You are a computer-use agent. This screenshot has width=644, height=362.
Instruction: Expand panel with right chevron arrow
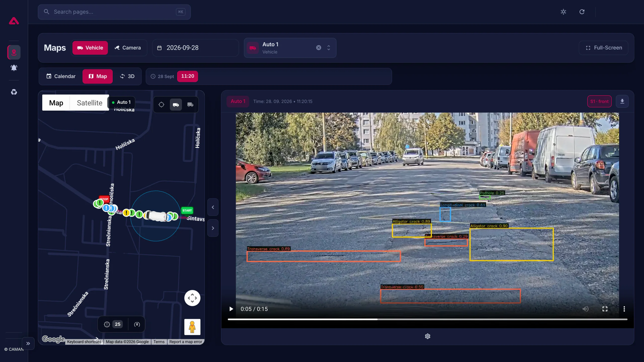213,228
